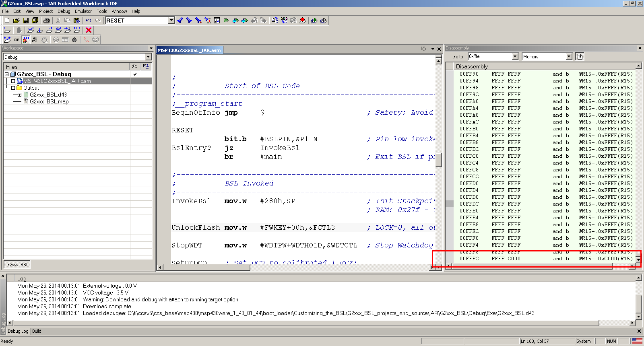The image size is (644, 346).
Task: Switch to the Build tab
Action: point(37,331)
